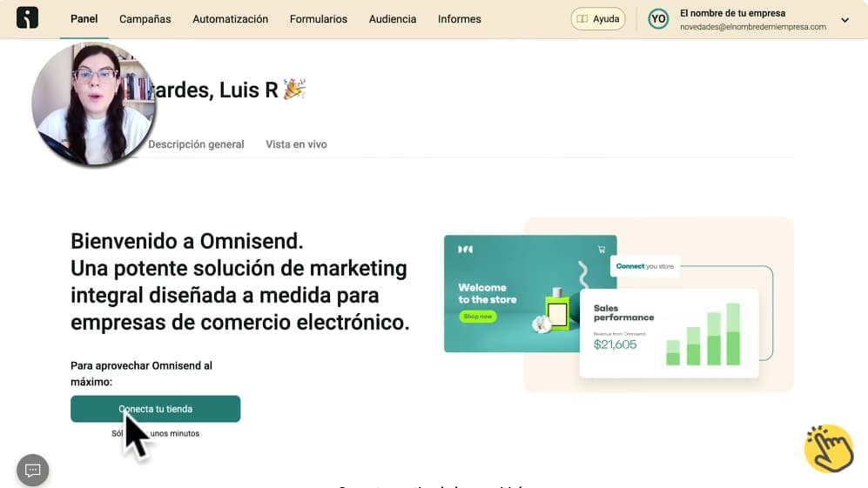Click the Ayuda help button
The width and height of the screenshot is (868, 488).
[598, 19]
